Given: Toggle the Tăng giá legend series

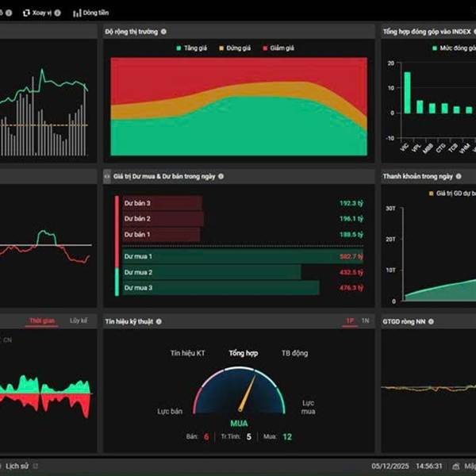Looking at the screenshot, I should (x=192, y=48).
